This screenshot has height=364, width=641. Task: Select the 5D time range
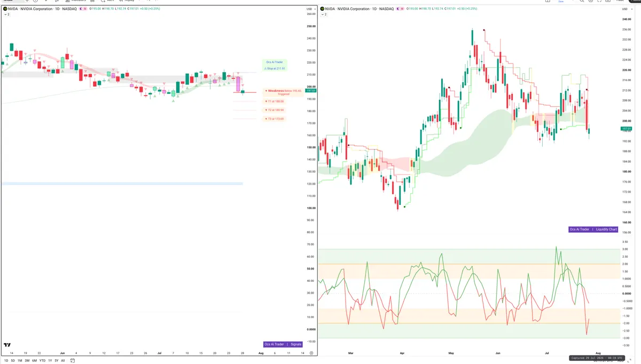[x=13, y=361]
